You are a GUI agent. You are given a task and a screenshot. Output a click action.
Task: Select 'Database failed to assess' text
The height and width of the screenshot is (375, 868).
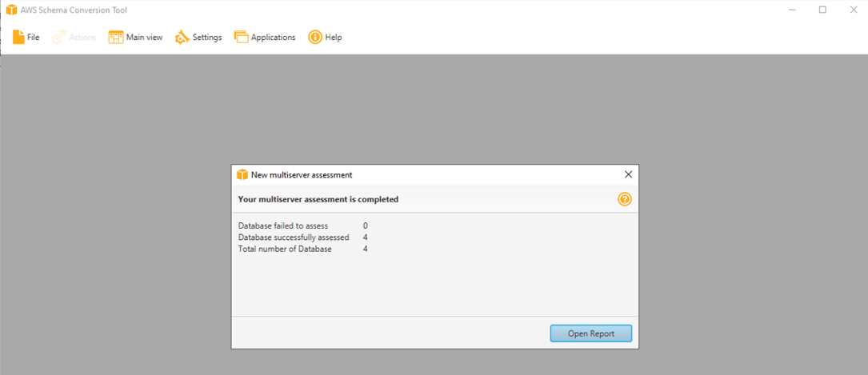(x=283, y=225)
